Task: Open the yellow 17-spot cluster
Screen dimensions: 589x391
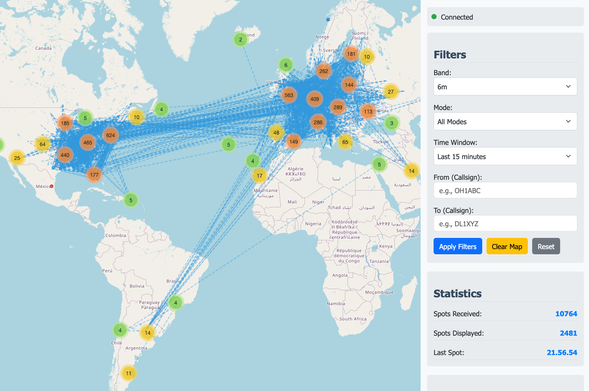Action: click(259, 175)
